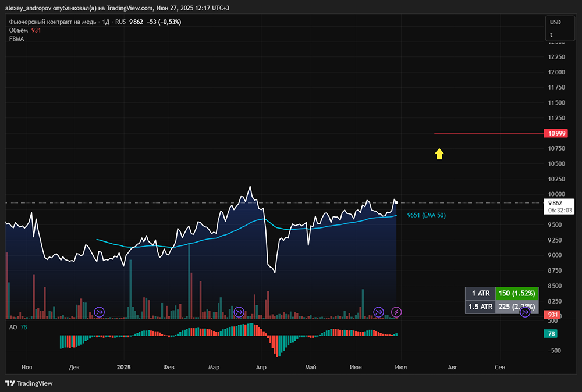Screen dimensions: 582x392
Task: Click the purple event marker below the ATR table
Action: [x=525, y=312]
